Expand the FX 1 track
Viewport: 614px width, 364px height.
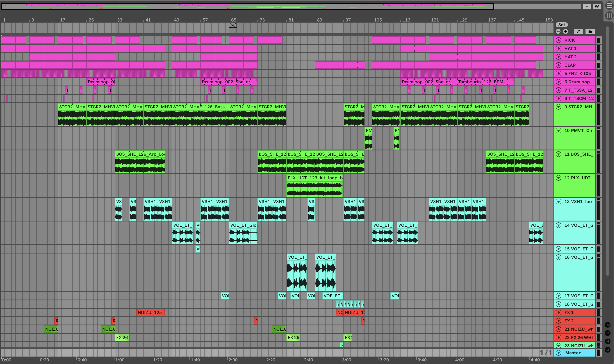pos(559,312)
